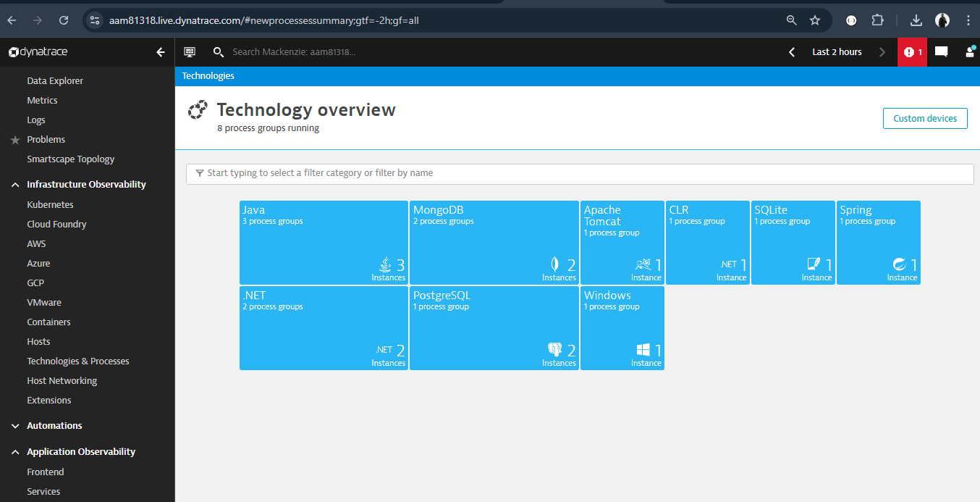Click the browser back arrow

pos(12,20)
